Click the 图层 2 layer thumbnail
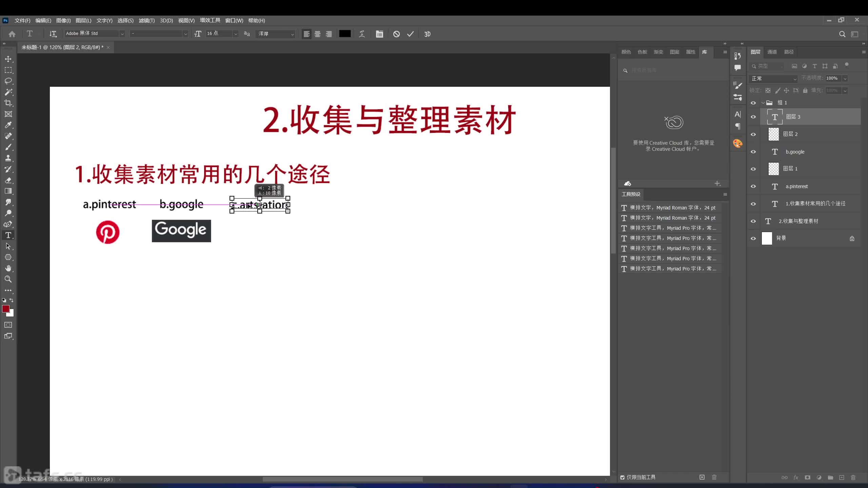This screenshot has width=868, height=488. pyautogui.click(x=773, y=135)
